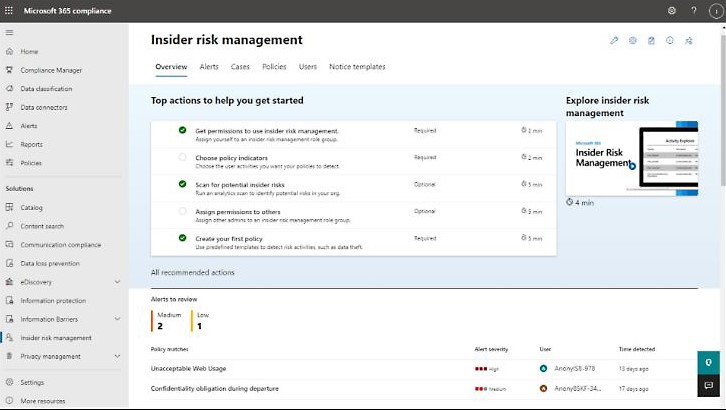Screen dimensions: 726x410
Task: Click the Compliance Manager trophy icon
Action: point(9,70)
